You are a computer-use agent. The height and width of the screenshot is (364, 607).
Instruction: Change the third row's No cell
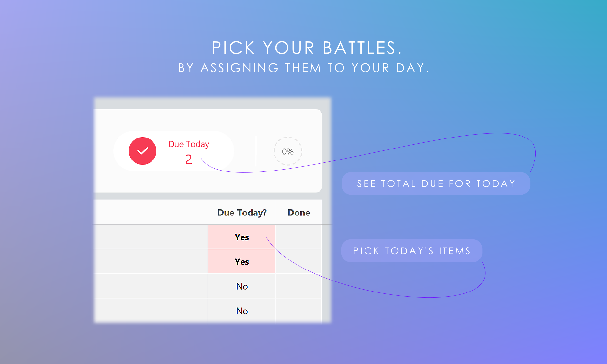(x=242, y=286)
